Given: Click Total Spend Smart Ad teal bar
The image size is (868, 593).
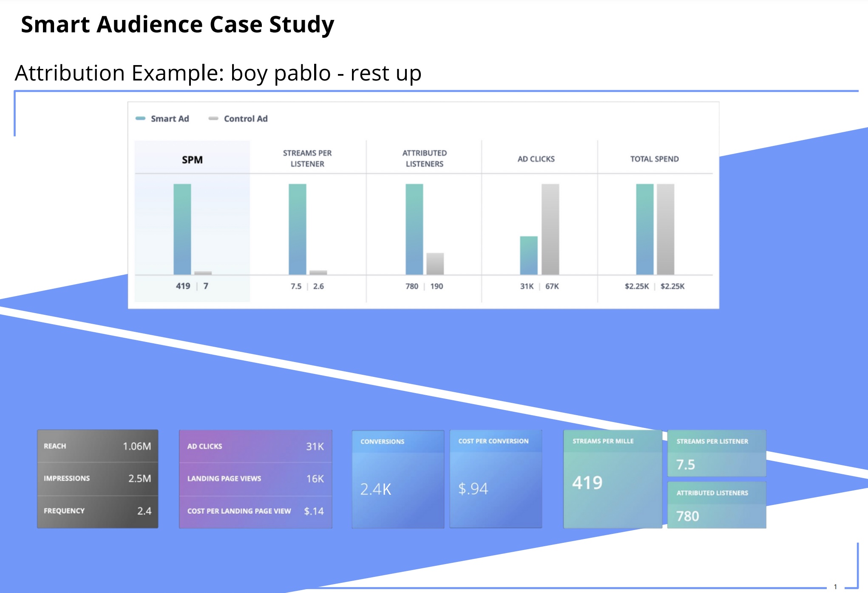Looking at the screenshot, I should [x=645, y=229].
